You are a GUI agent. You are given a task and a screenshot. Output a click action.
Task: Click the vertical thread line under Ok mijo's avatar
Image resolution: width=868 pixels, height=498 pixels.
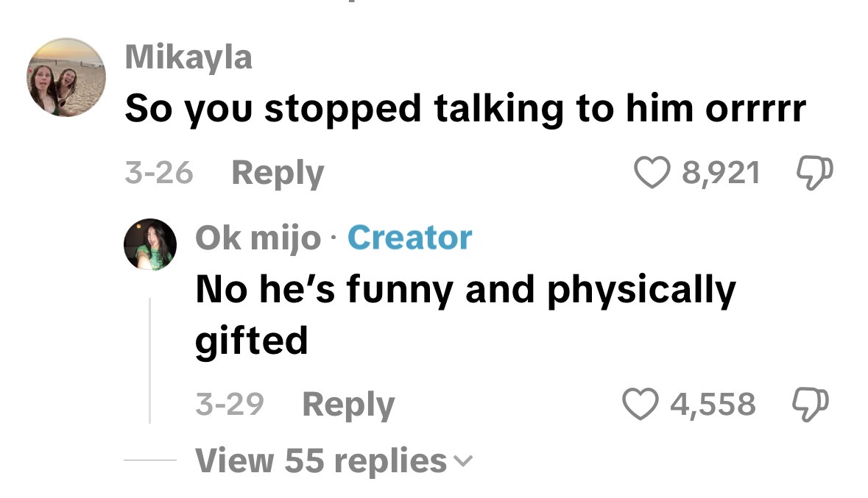150,360
